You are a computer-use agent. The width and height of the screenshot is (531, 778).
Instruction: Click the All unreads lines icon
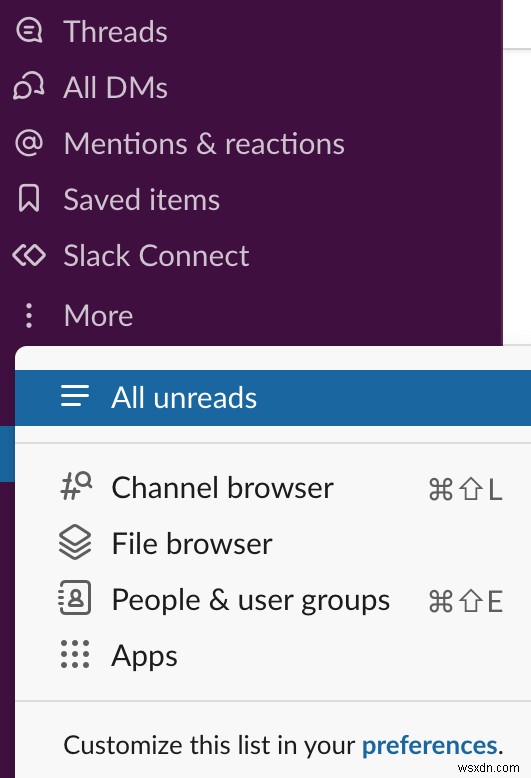(75, 397)
